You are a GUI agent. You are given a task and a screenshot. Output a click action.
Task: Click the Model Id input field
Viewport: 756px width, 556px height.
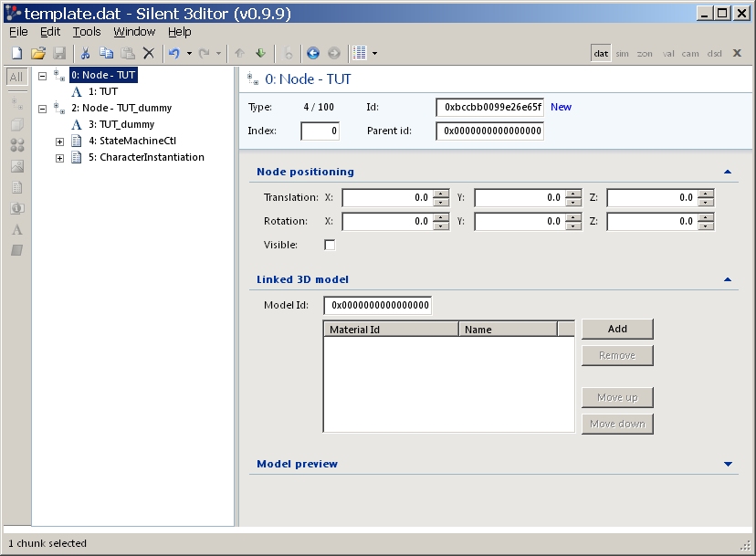(378, 305)
